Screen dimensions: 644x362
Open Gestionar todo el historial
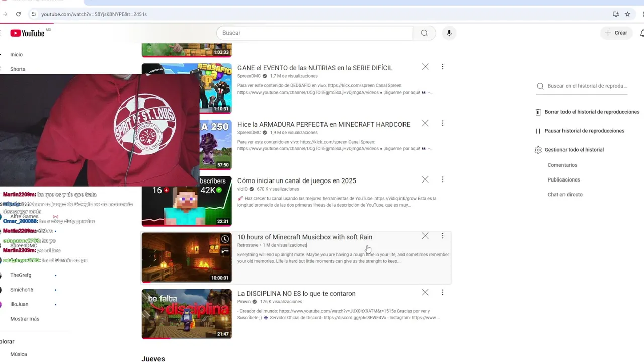[574, 150]
